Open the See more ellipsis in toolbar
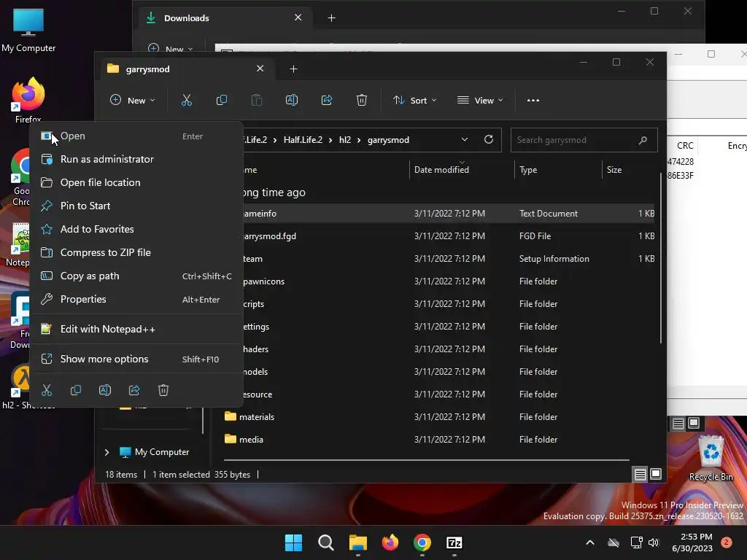Image resolution: width=747 pixels, height=560 pixels. click(533, 101)
